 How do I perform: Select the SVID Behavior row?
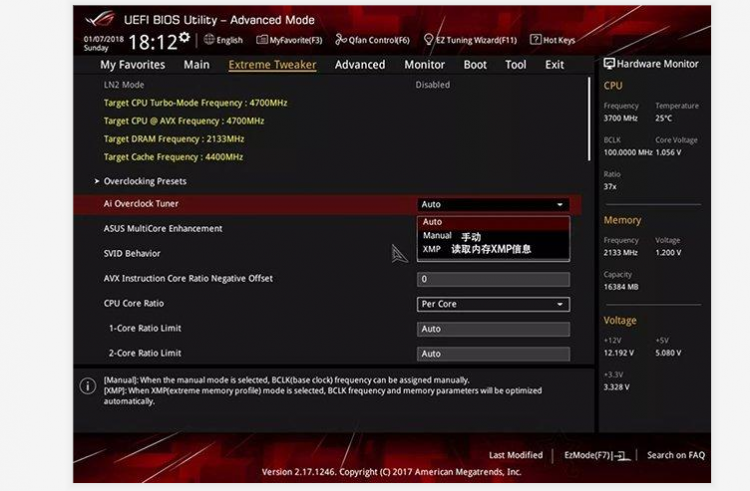tap(328, 254)
